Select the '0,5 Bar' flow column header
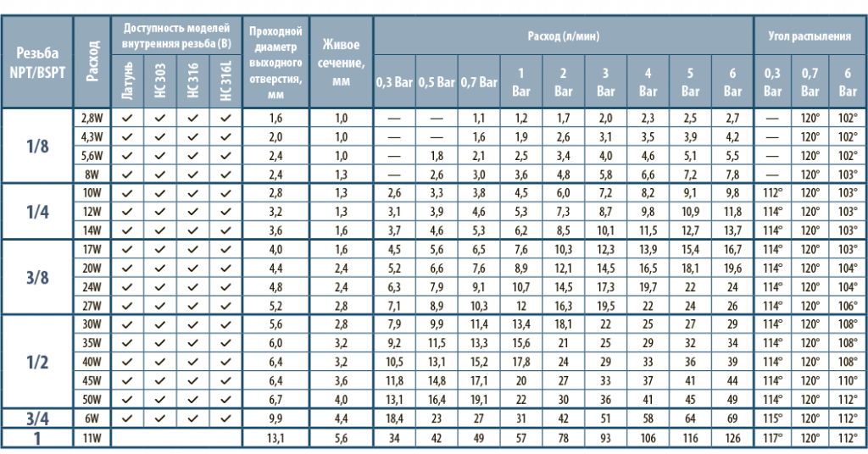The image size is (868, 454). (437, 82)
